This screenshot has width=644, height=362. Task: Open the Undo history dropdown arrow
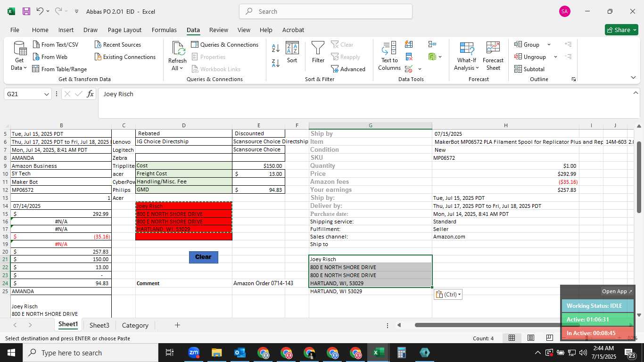[48, 11]
